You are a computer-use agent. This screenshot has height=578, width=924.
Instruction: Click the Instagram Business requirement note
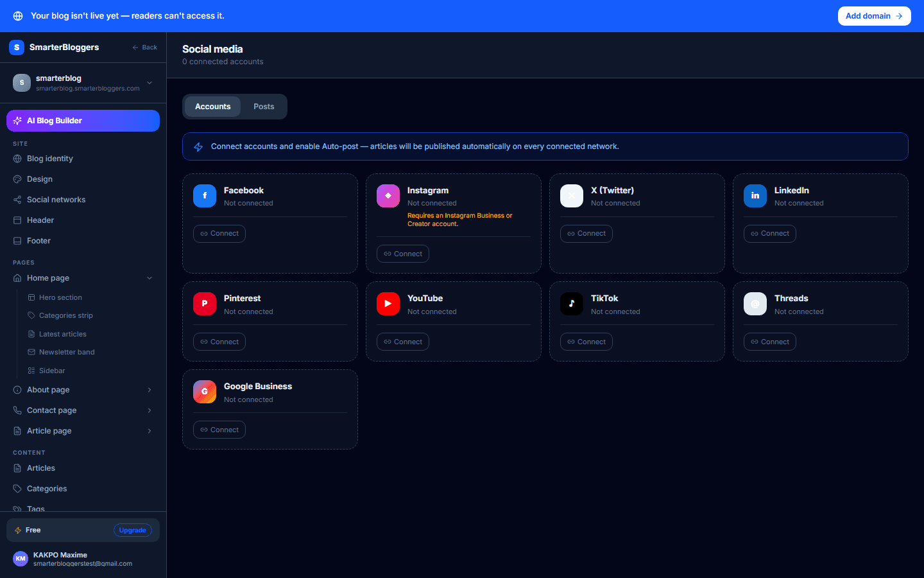click(x=460, y=220)
